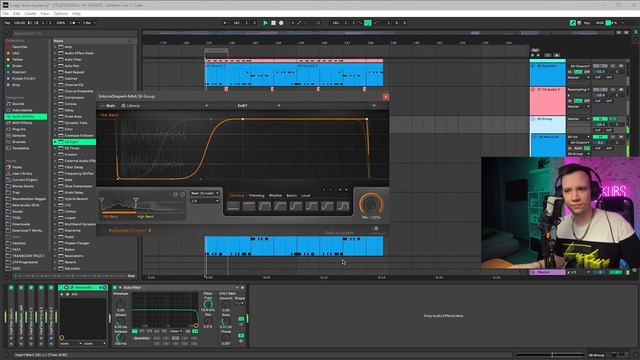Open the Templates category
640x360 pixels.
[20, 148]
